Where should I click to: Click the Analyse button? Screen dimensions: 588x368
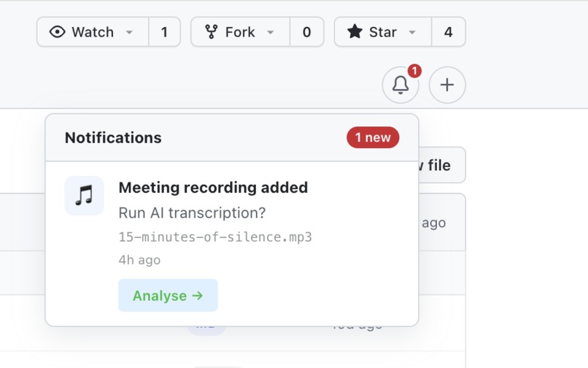[168, 295]
